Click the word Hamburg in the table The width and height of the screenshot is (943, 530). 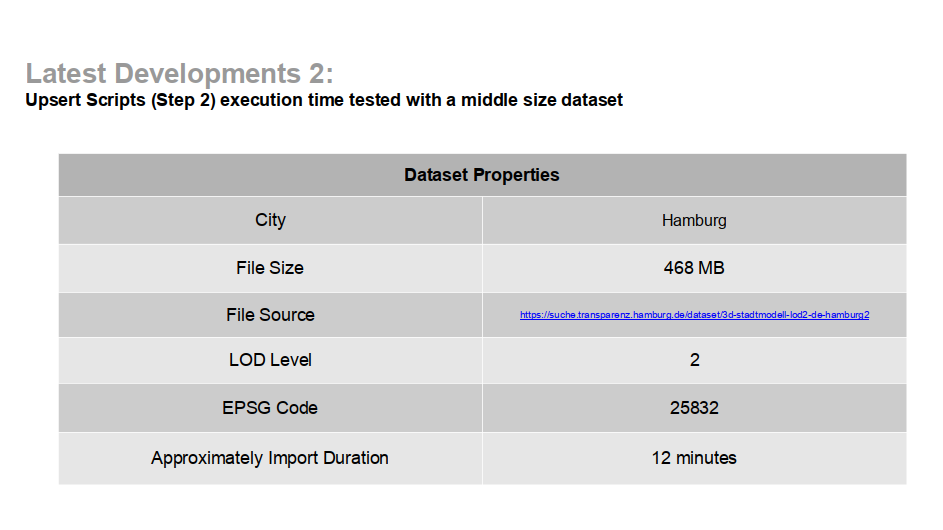[694, 220]
